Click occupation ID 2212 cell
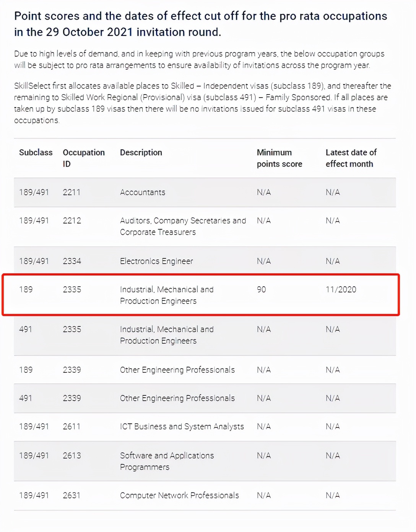 pos(72,220)
